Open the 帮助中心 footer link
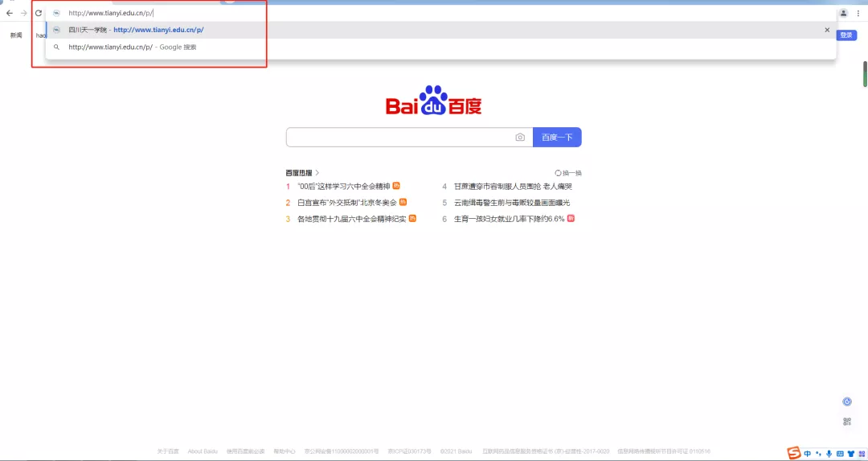This screenshot has height=461, width=868. click(285, 451)
